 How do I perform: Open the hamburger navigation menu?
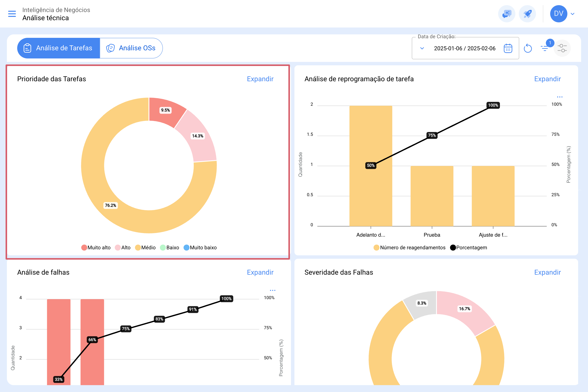(12, 14)
